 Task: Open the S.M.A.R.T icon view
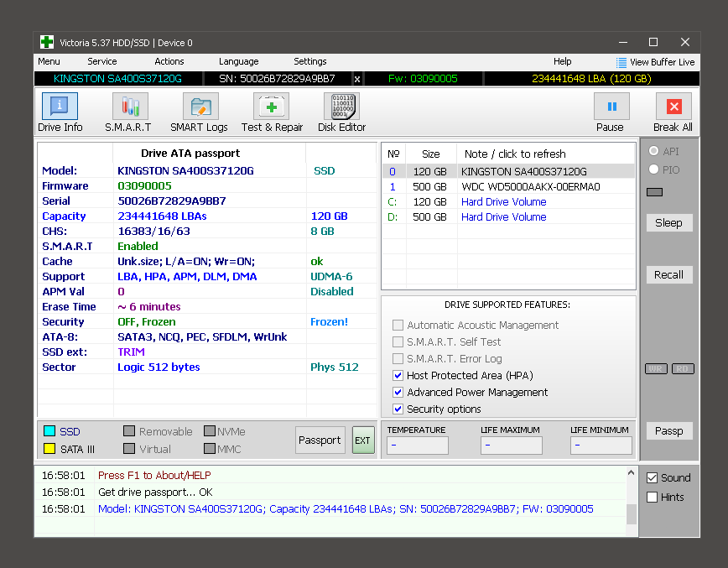point(131,107)
